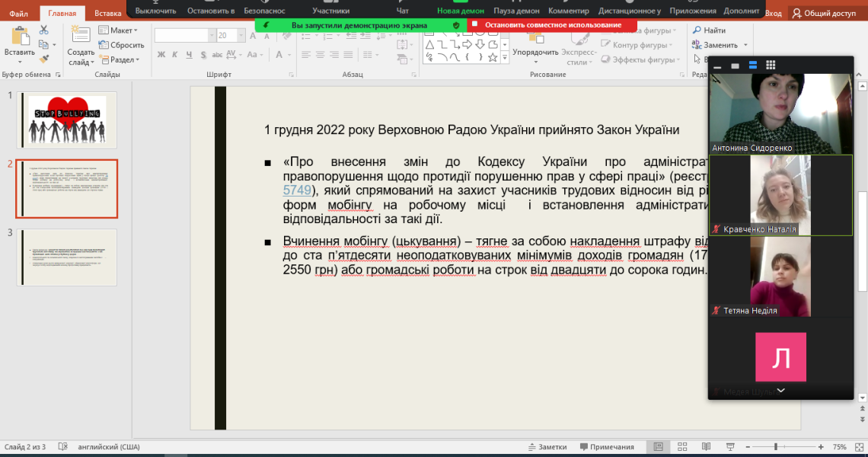
Task: Click the Copy icon in Clipboard group
Action: click(x=43, y=44)
